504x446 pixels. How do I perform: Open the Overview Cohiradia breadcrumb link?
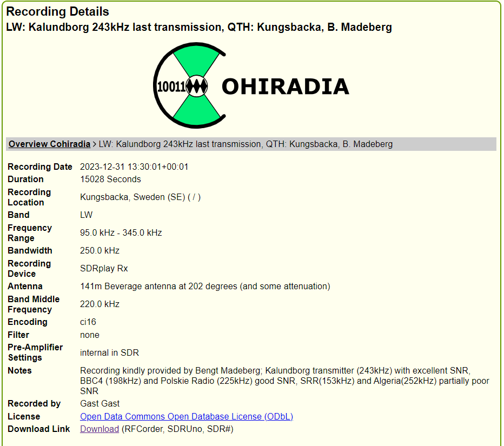(49, 144)
